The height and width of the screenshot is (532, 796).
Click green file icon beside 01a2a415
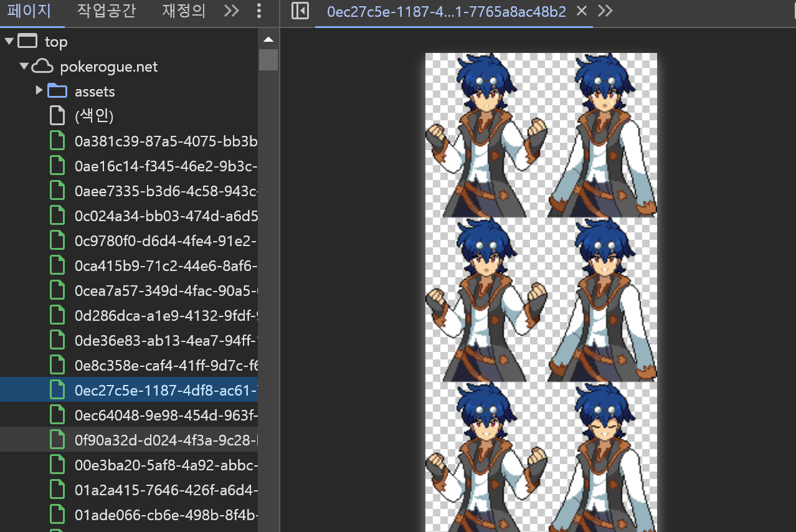tap(57, 490)
